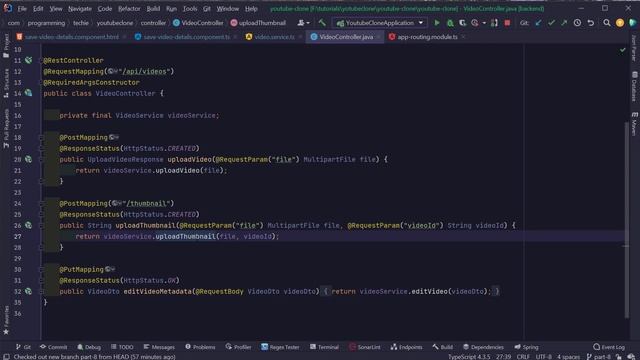Open the Navigate menu
Image resolution: width=640 pixels, height=360 pixels.
[80, 9]
